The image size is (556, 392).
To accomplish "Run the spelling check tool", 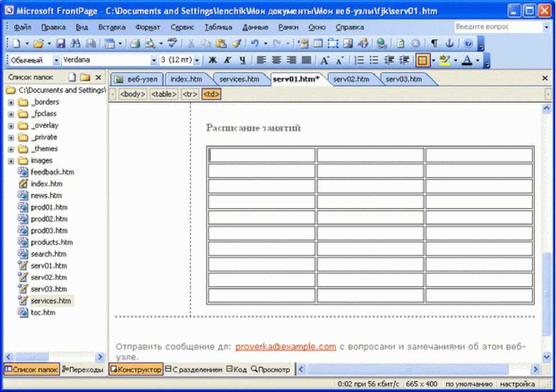I will click(x=172, y=44).
